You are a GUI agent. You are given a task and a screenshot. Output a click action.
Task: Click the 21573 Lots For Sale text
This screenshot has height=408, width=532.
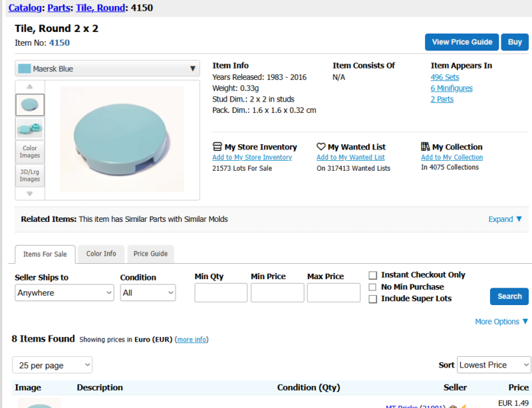(x=242, y=168)
